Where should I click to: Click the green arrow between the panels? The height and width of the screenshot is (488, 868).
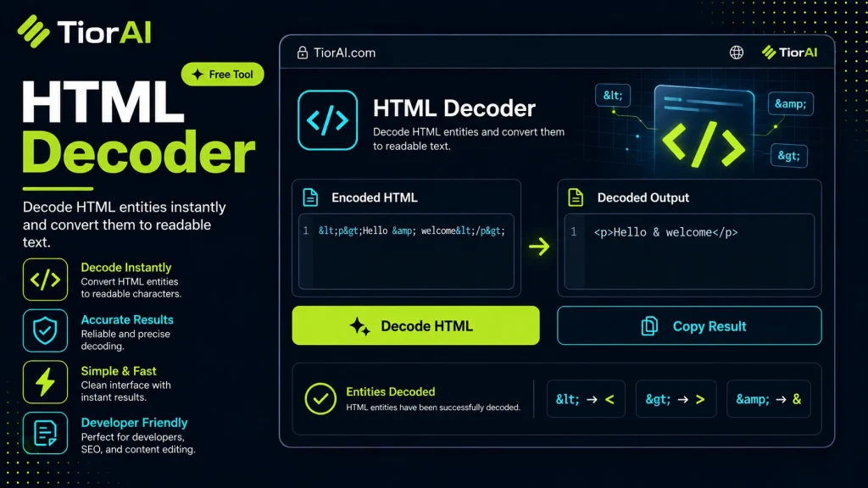pos(538,247)
